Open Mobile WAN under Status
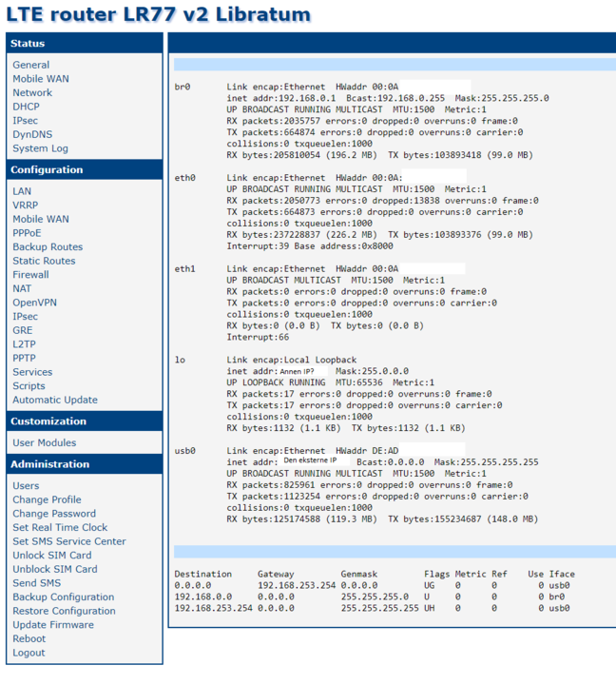The width and height of the screenshot is (616, 685). pyautogui.click(x=41, y=79)
